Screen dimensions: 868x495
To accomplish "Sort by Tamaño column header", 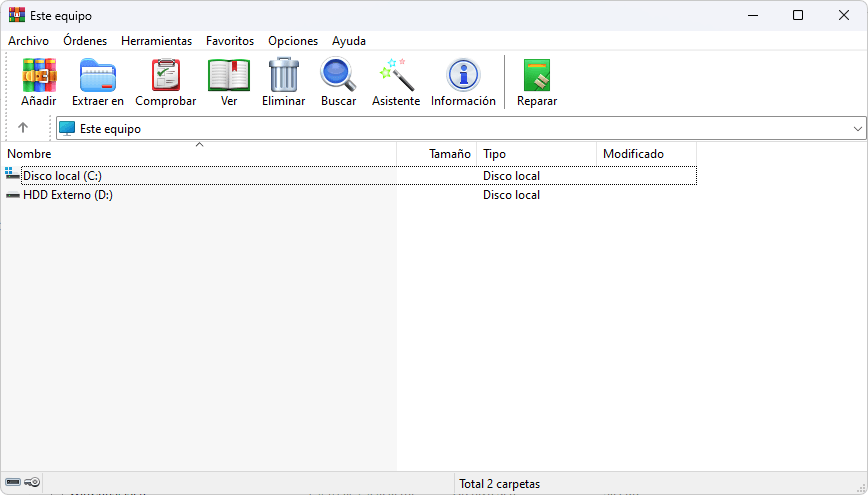I will pyautogui.click(x=437, y=153).
